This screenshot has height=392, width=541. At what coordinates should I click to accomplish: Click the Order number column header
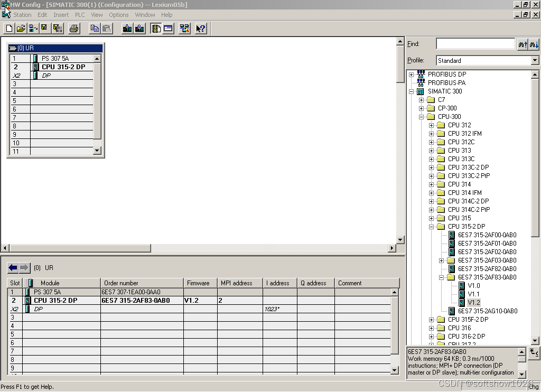[142, 283]
